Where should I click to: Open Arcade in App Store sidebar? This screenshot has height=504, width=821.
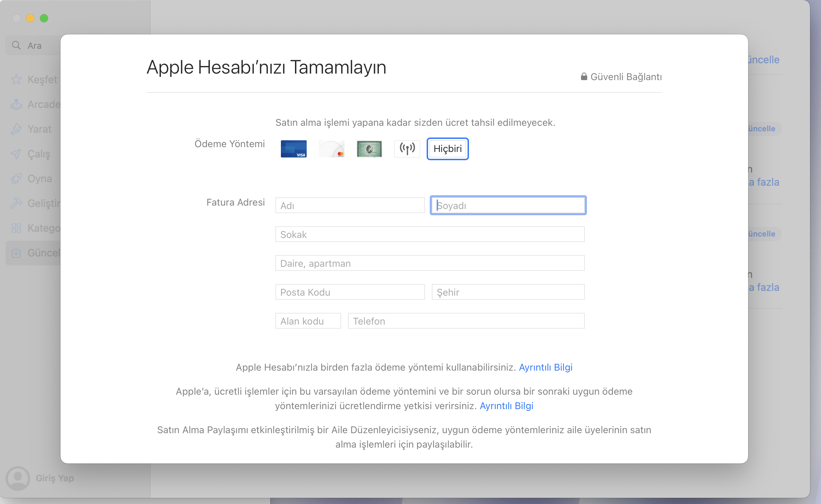[34, 104]
